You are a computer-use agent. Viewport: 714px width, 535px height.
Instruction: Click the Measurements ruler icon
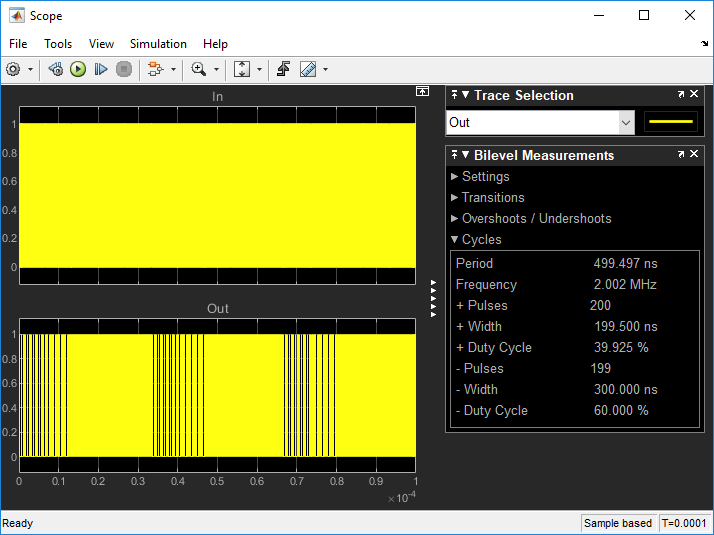(308, 69)
